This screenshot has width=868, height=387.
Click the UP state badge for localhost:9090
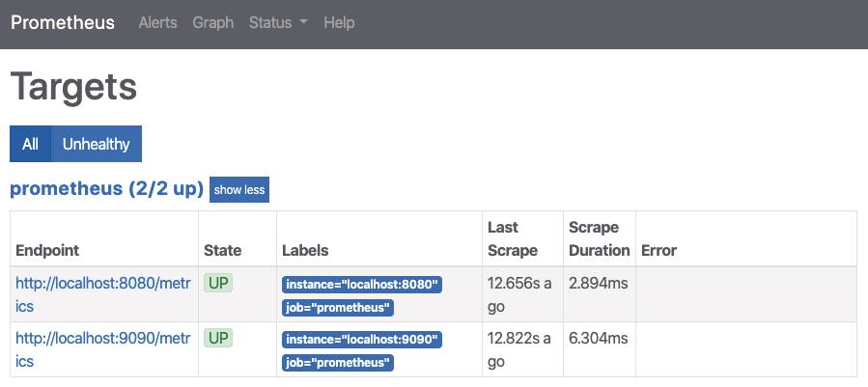pos(218,339)
